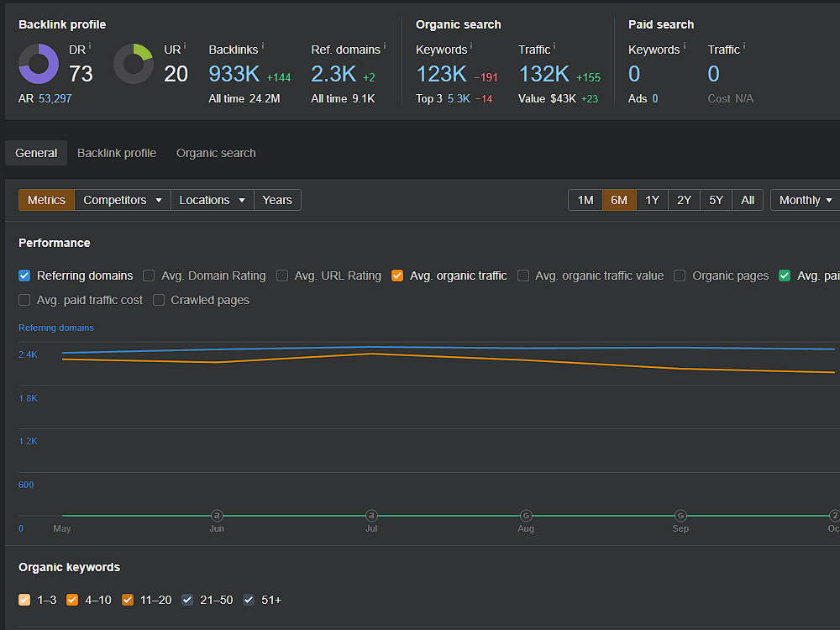Click the paid Traffic info icon
The width and height of the screenshot is (840, 630).
tap(743, 45)
